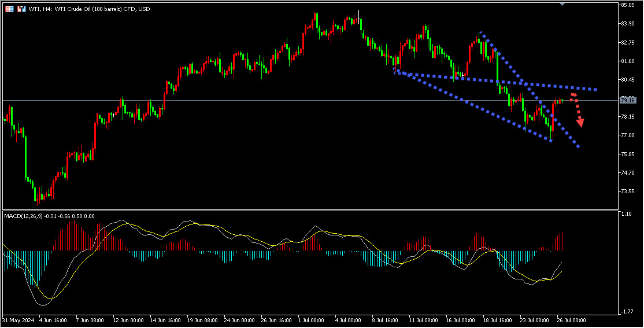Open the Depth of Market icon
The image size is (644, 328).
[21, 9]
